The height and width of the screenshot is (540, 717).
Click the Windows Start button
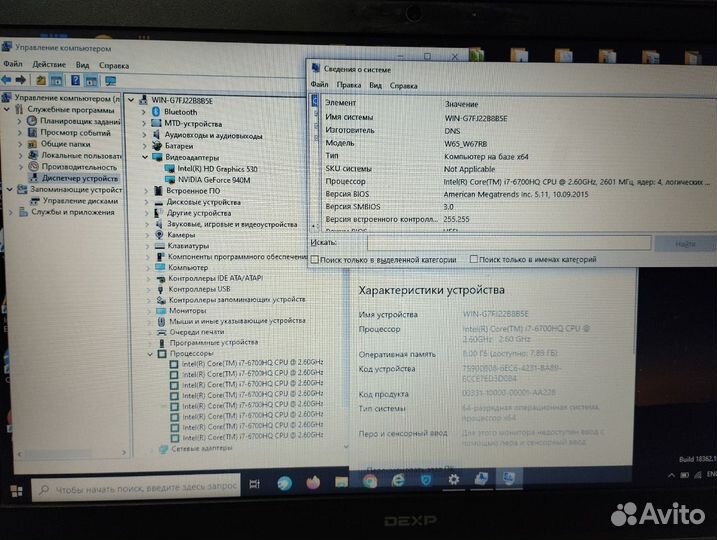tap(16, 491)
